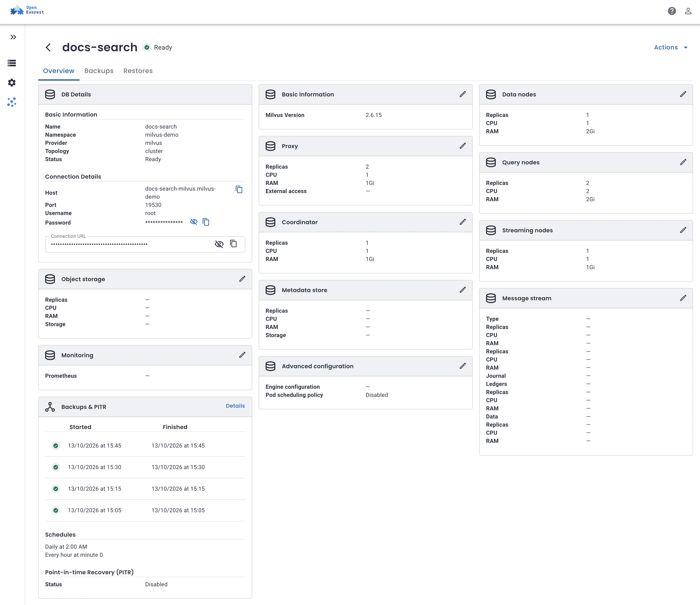700x605 pixels.
Task: Edit Basic Information Milvus version
Action: coord(463,94)
